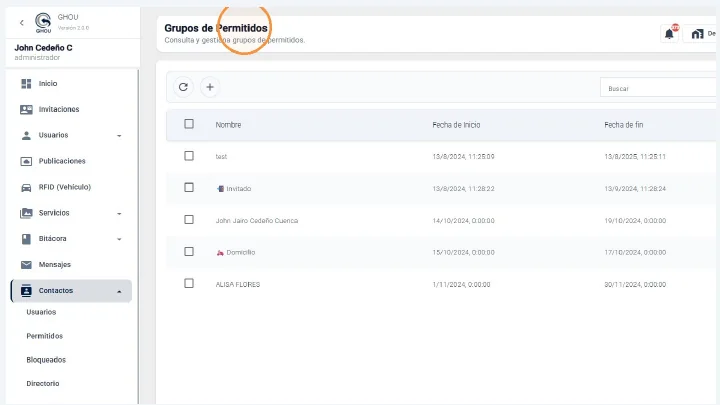Sort by Nombre column header
Screen dimensions: 720x405
coord(228,125)
